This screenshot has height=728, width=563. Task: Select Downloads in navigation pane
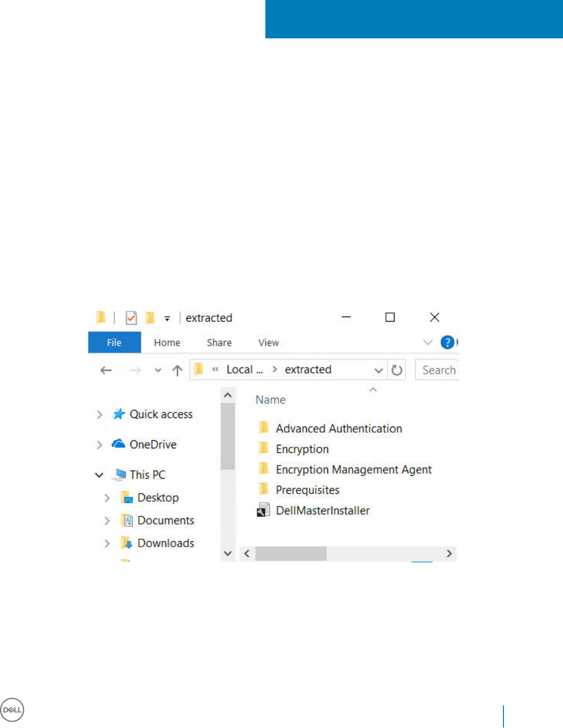[165, 543]
